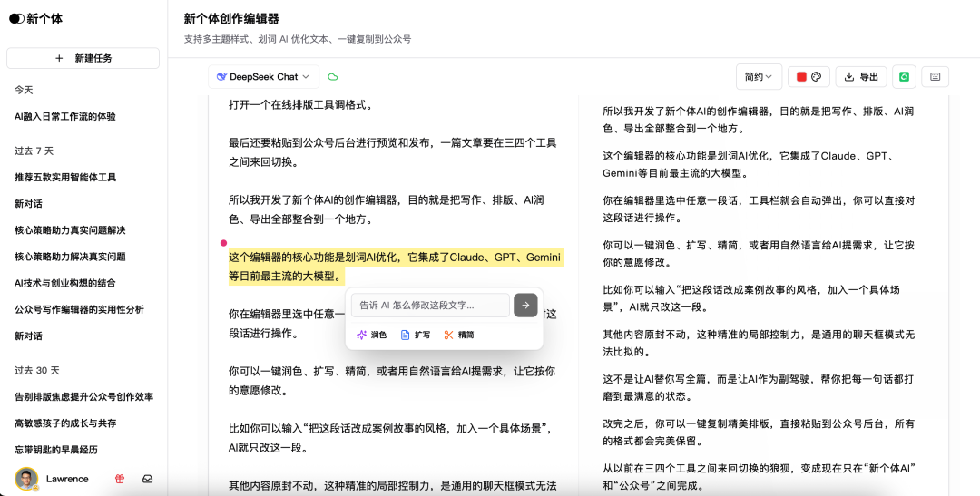Toggle the keyboard shortcuts icon
Image resolution: width=980 pixels, height=496 pixels.
935,77
